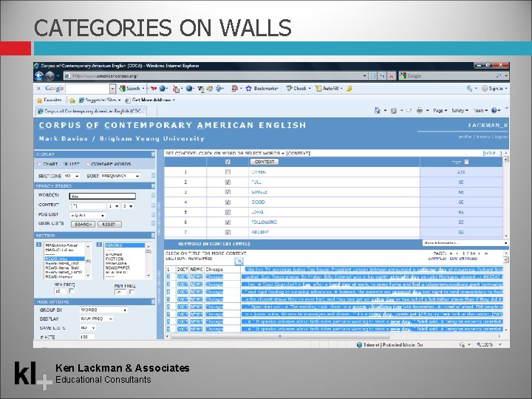Select the COMPARE WORDS radio button
Viewport: 532px width, 399px height.
click(x=87, y=164)
